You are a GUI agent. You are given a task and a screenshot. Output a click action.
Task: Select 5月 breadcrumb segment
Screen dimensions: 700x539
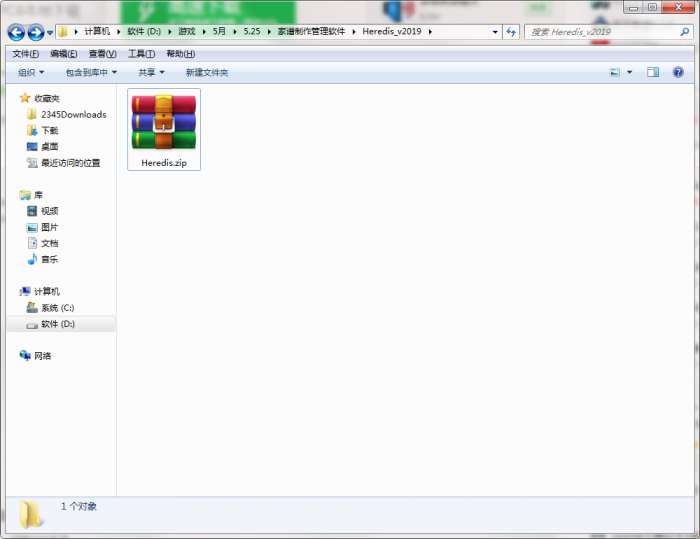[x=219, y=31]
